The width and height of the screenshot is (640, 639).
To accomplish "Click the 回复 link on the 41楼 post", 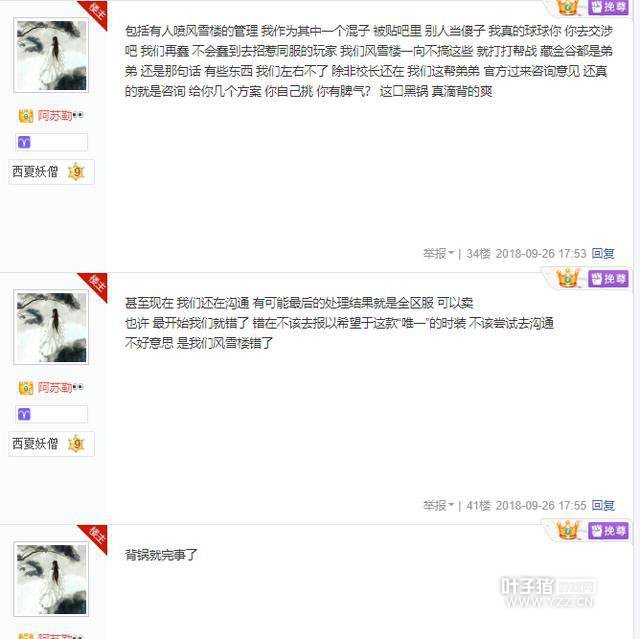I will coord(603,506).
